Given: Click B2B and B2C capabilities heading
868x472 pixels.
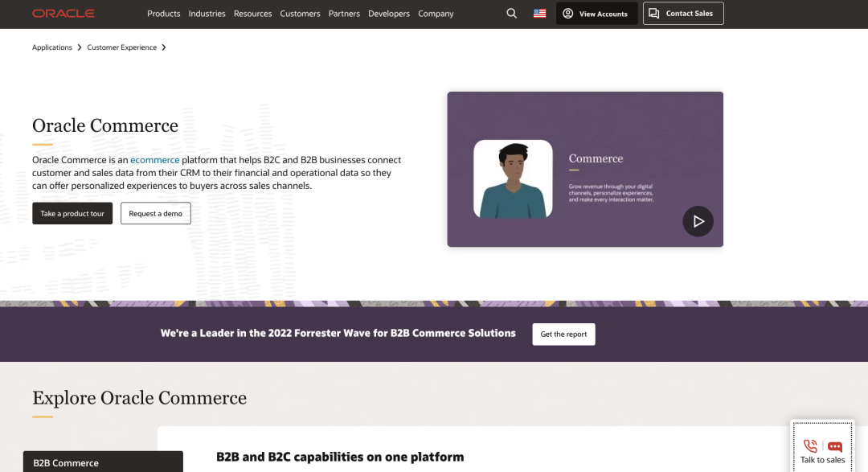Looking at the screenshot, I should [x=340, y=457].
